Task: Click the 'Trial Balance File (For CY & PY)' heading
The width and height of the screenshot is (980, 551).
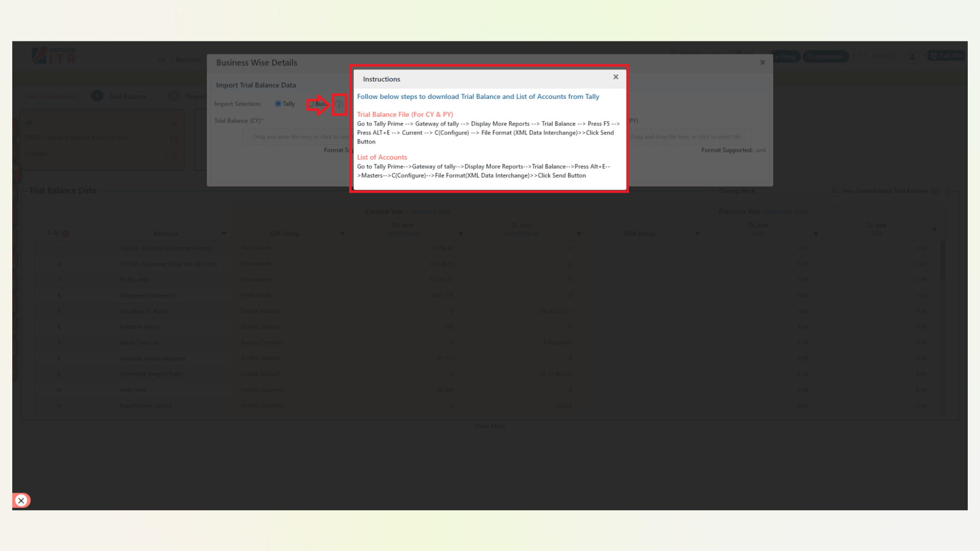Action: tap(405, 114)
